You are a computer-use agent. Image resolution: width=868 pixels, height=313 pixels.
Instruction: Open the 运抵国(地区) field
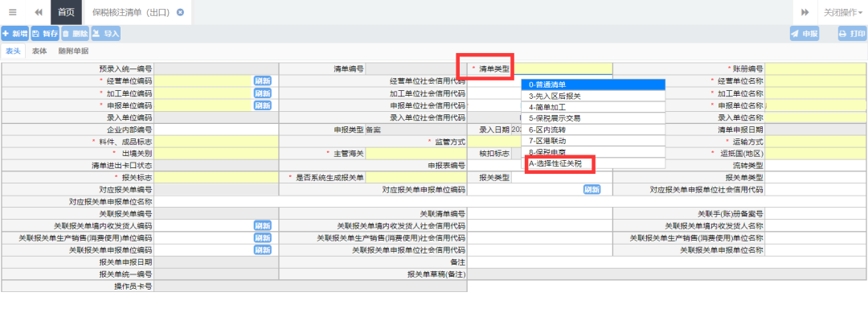tap(816, 154)
